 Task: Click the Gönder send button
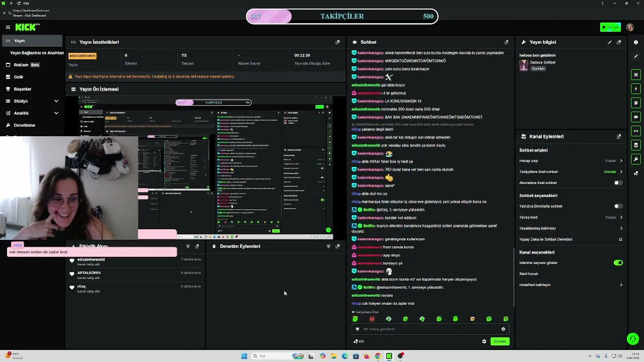tap(500, 341)
